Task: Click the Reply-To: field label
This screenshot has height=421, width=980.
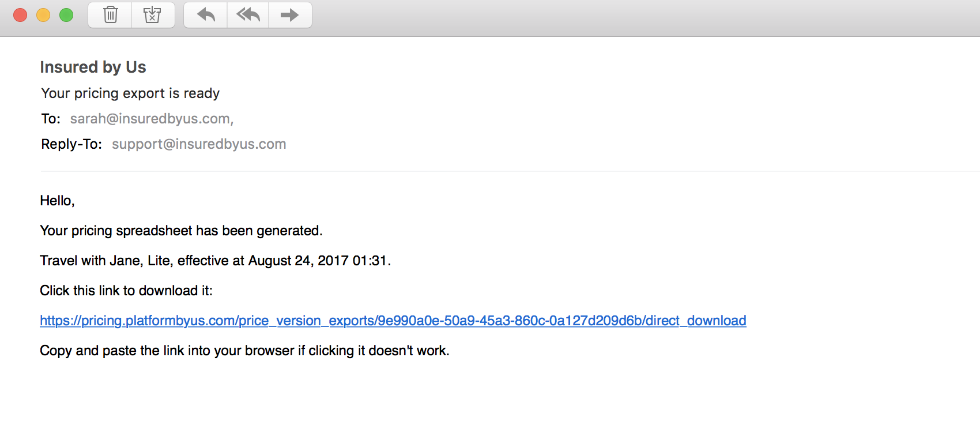Action: 71,144
